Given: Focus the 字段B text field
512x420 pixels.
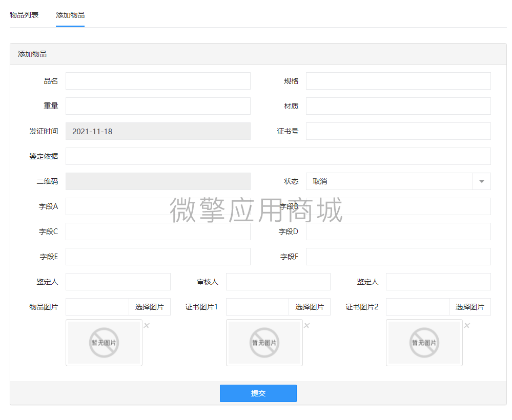Looking at the screenshot, I should click(398, 206).
